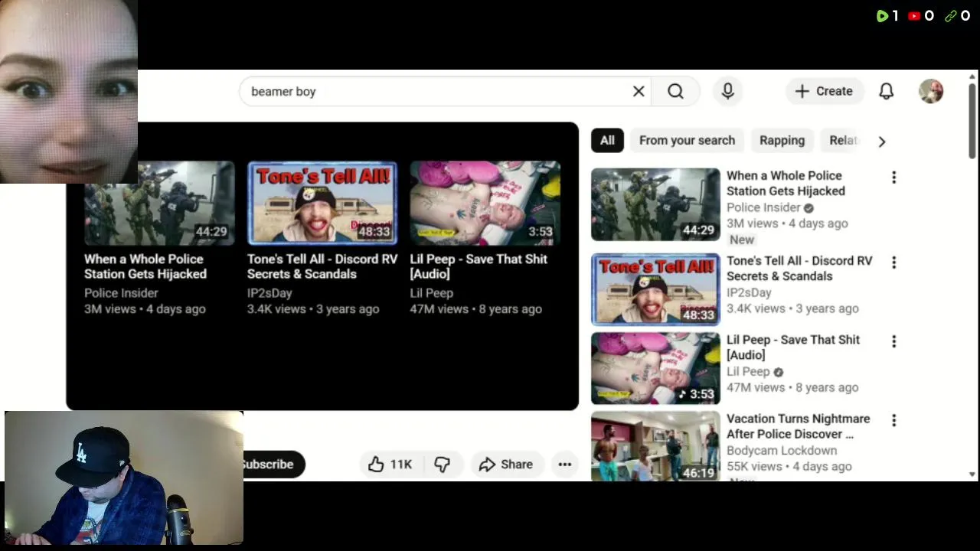Open Vacation Turns Nightmare thumbnail
The image size is (980, 551).
(655, 446)
